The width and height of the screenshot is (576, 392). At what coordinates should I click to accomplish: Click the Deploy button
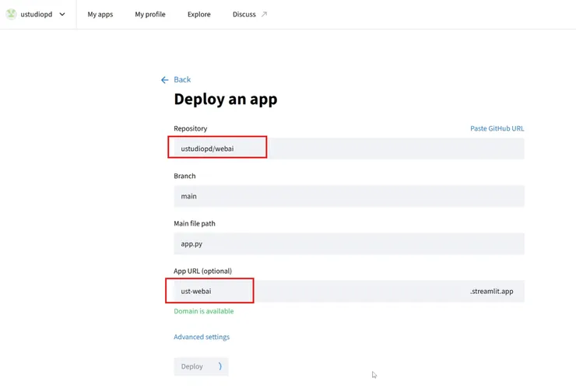(201, 366)
